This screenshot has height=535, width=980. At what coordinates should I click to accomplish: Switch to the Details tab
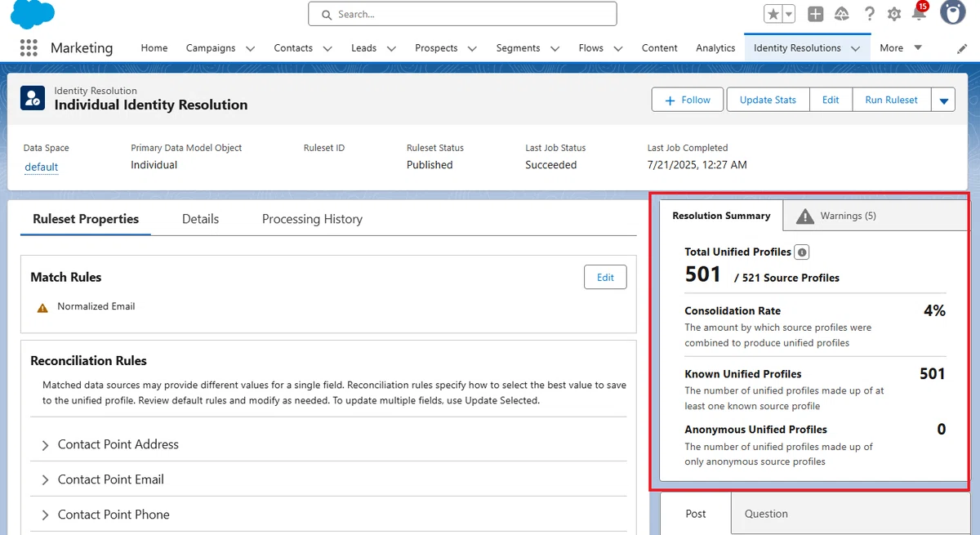(200, 219)
